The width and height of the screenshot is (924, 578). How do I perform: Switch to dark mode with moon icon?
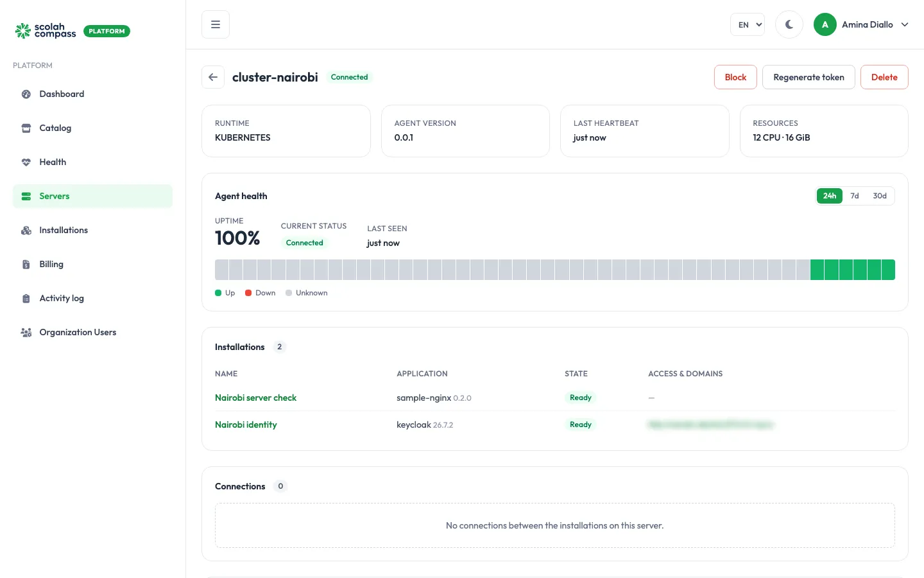(x=789, y=24)
